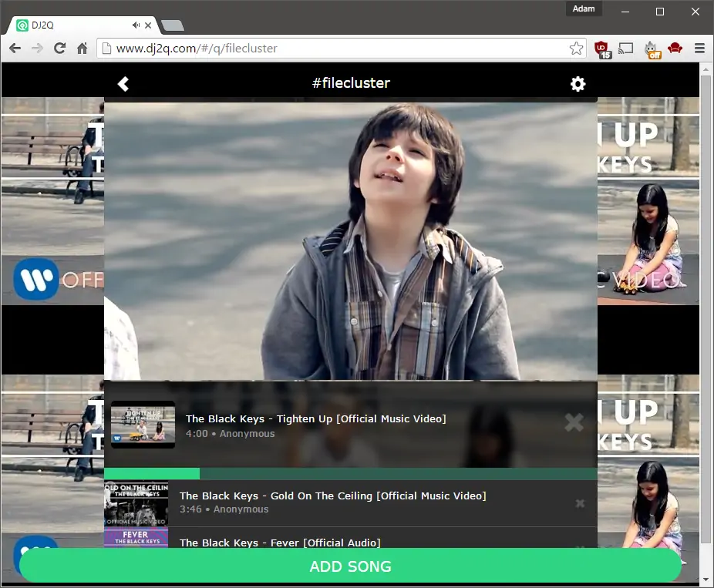Click the page scrollbar down arrow

click(706, 580)
